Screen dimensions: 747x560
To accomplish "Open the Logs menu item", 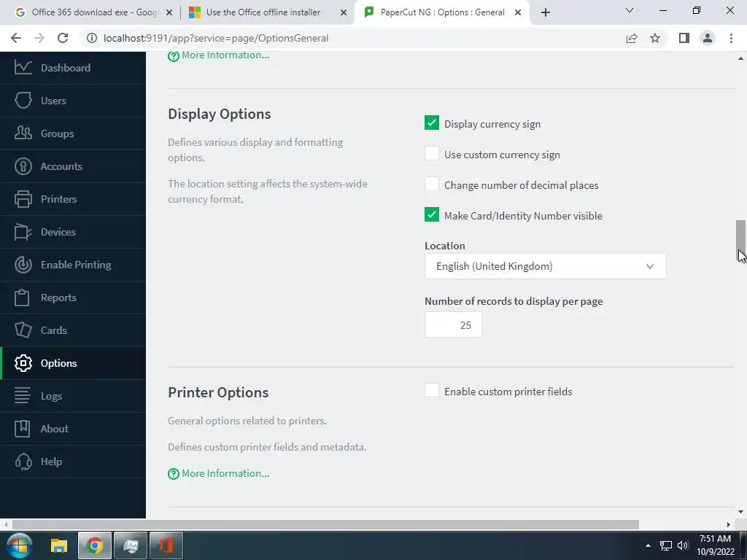I will [x=73, y=396].
